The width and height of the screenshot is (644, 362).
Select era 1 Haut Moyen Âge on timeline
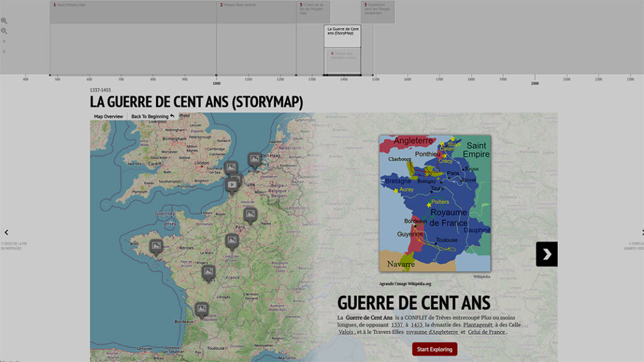(x=133, y=12)
